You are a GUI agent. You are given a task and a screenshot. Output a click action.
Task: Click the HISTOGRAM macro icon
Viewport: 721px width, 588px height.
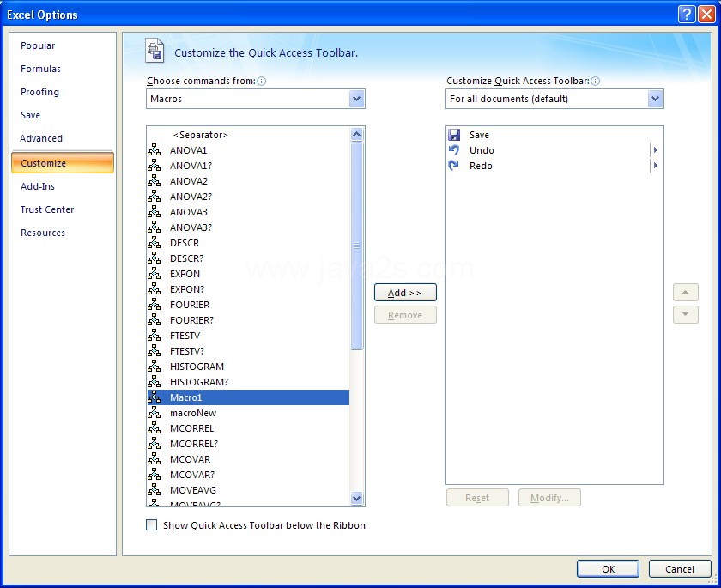pyautogui.click(x=154, y=366)
